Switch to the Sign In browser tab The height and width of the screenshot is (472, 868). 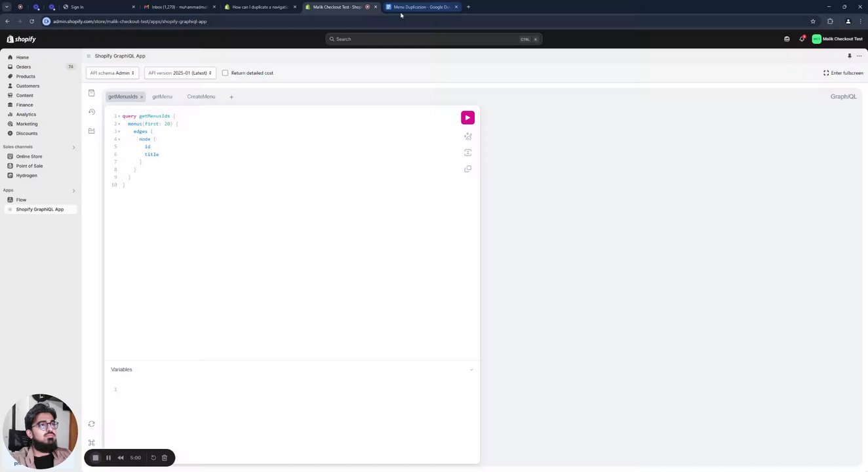[98, 7]
